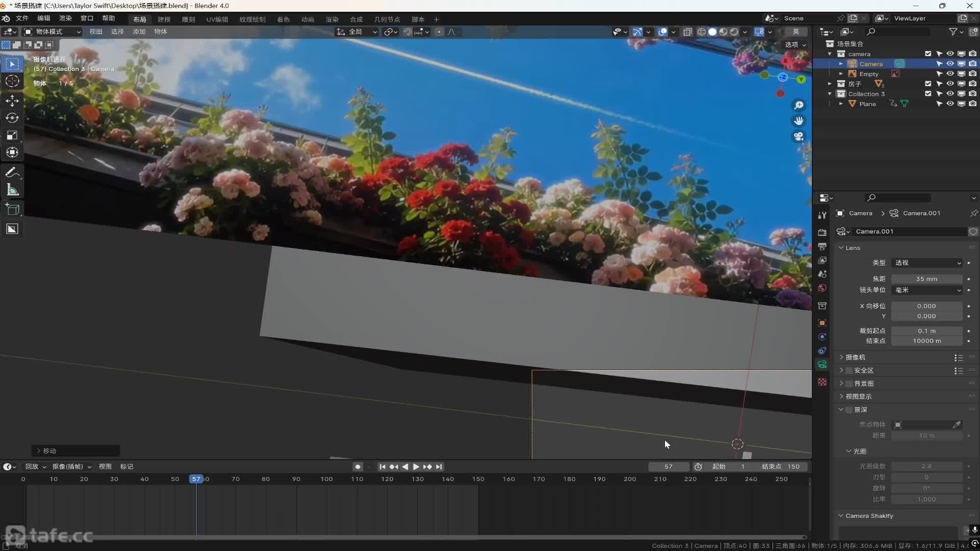
Task: Expand the 摄像机 panel section
Action: coord(855,357)
